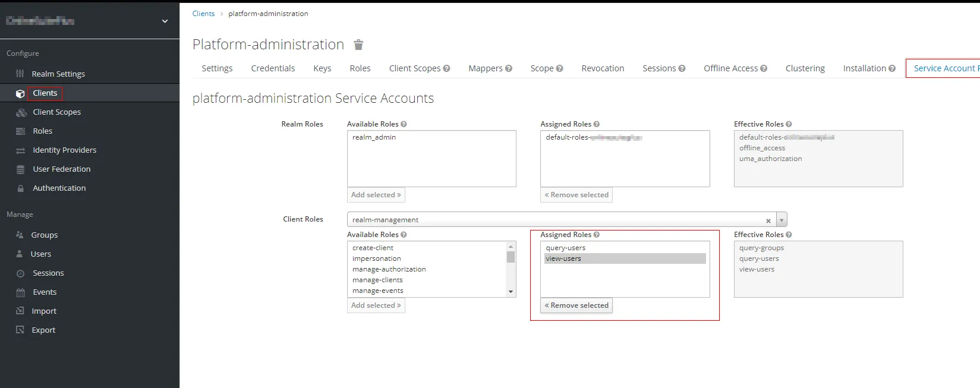Click the Export icon in sidebar
The image size is (980, 388).
coord(20,330)
